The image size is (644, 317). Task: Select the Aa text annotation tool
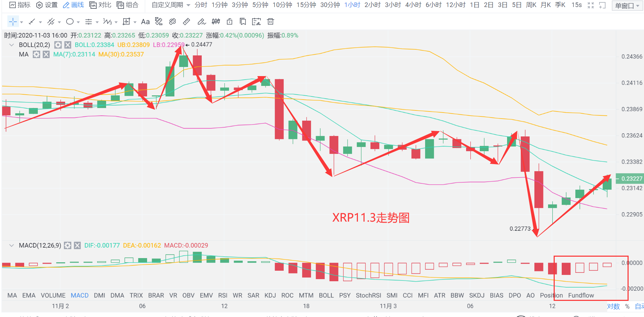pos(145,22)
